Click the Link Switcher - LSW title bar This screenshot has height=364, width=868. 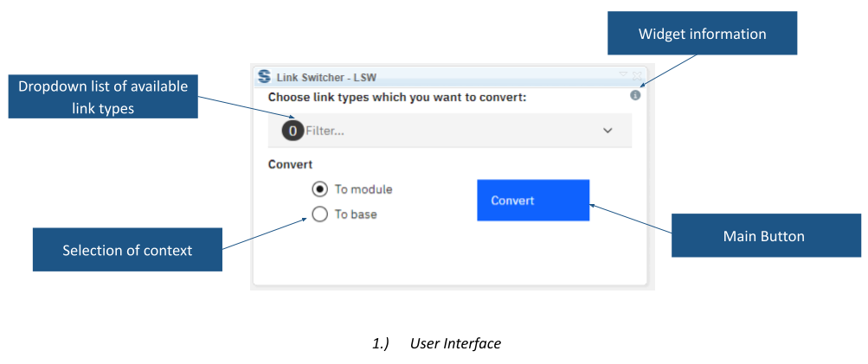pyautogui.click(x=449, y=76)
